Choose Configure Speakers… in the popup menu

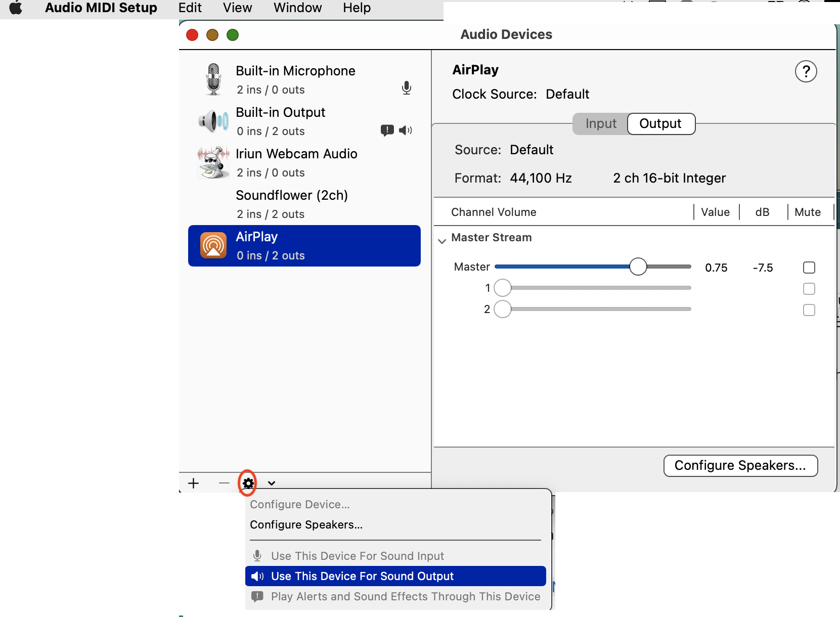[306, 524]
